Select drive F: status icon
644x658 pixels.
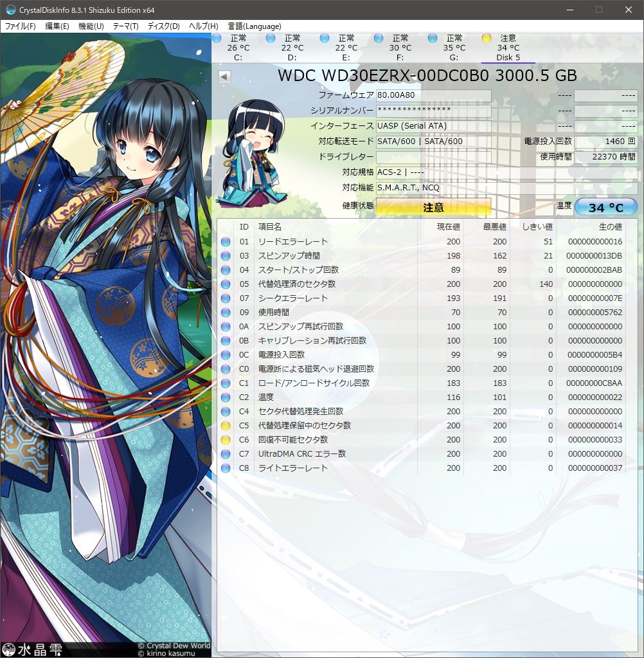tap(379, 38)
